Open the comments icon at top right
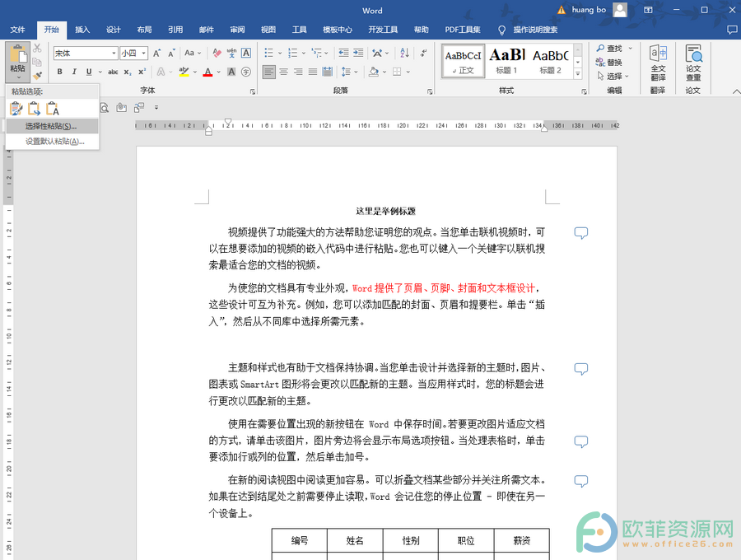 pyautogui.click(x=732, y=30)
